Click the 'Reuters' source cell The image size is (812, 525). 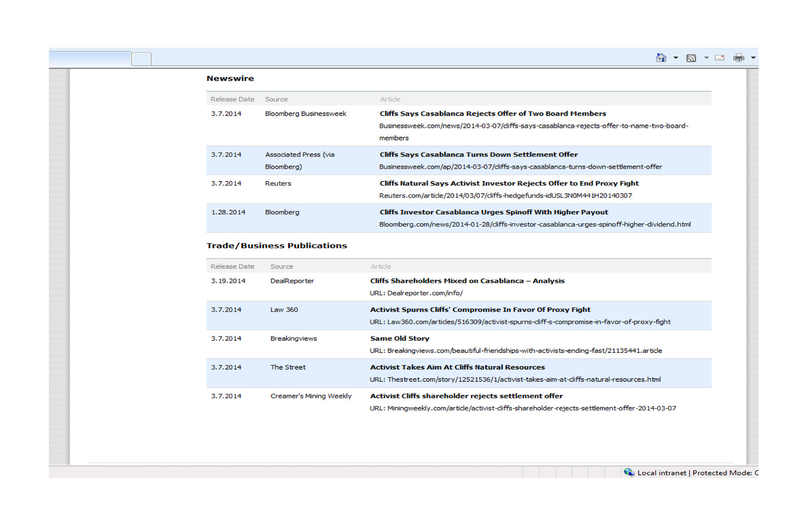pos(278,183)
